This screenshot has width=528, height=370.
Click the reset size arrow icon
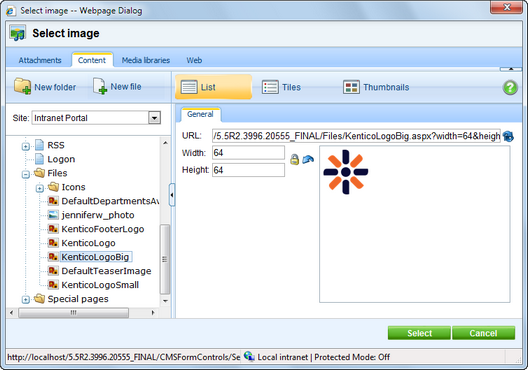coord(308,159)
